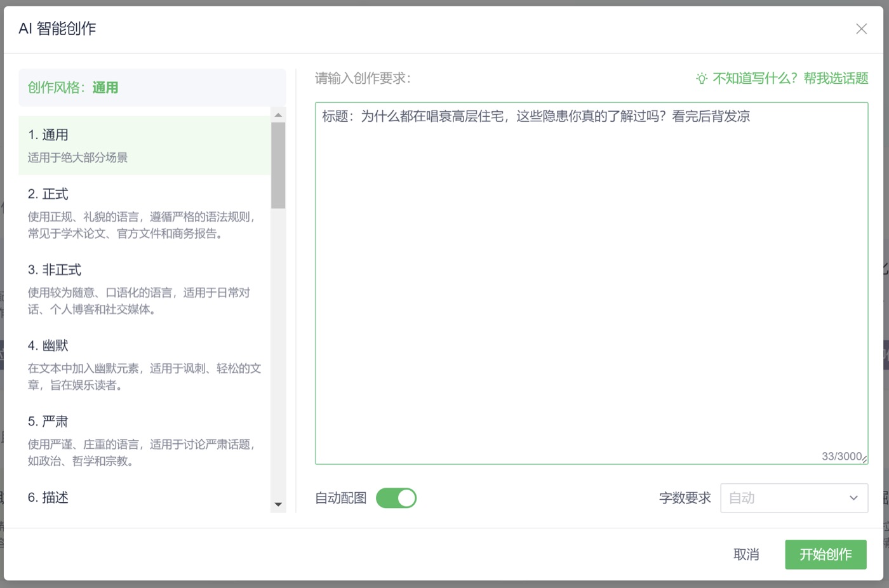Close the AI 智能创作 dialog
Image resolution: width=889 pixels, height=588 pixels.
click(x=861, y=29)
